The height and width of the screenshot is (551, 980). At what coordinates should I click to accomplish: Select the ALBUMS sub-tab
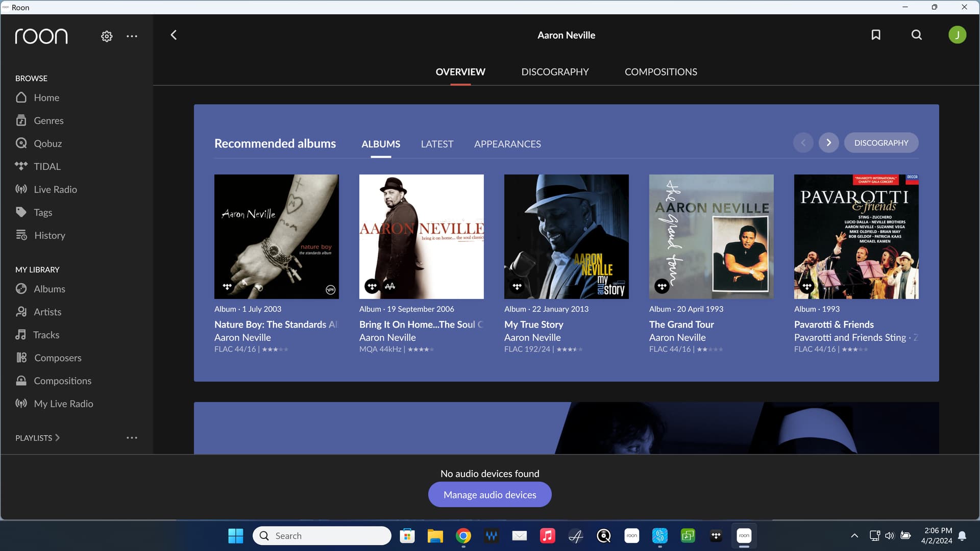click(381, 144)
